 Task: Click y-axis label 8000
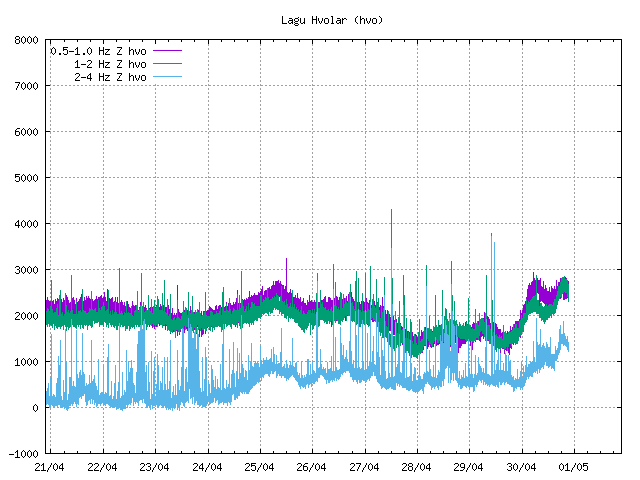(26, 40)
